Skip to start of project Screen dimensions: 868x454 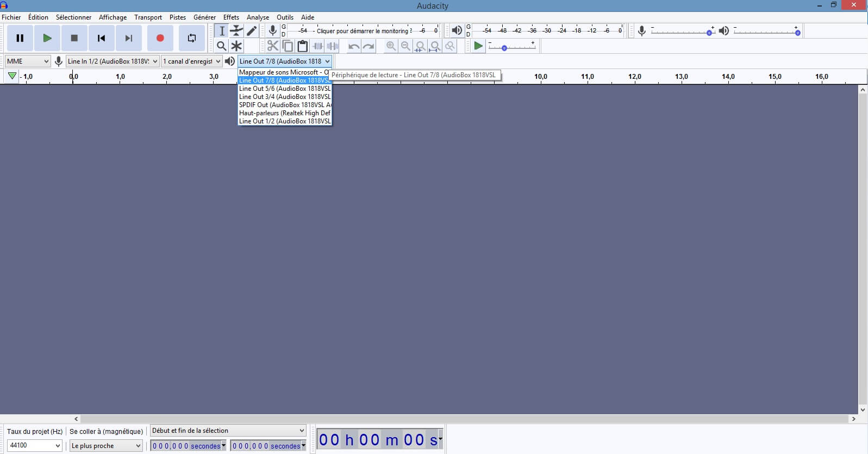point(101,38)
